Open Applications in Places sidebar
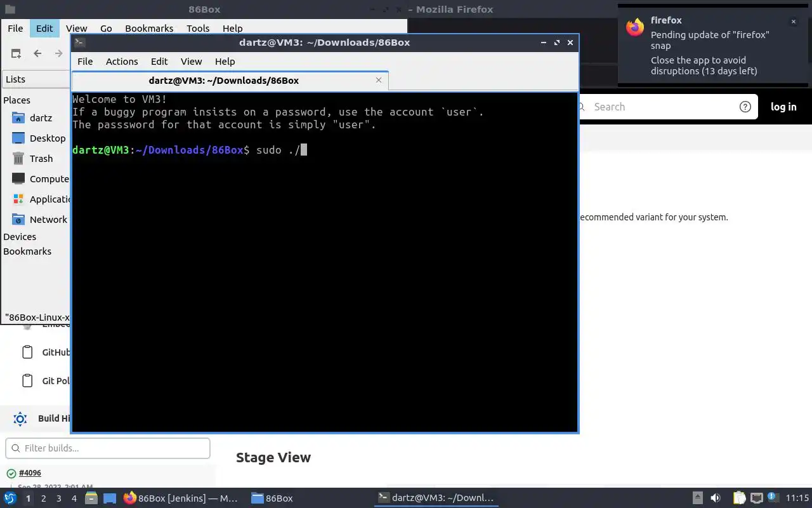This screenshot has height=508, width=812. click(x=41, y=199)
